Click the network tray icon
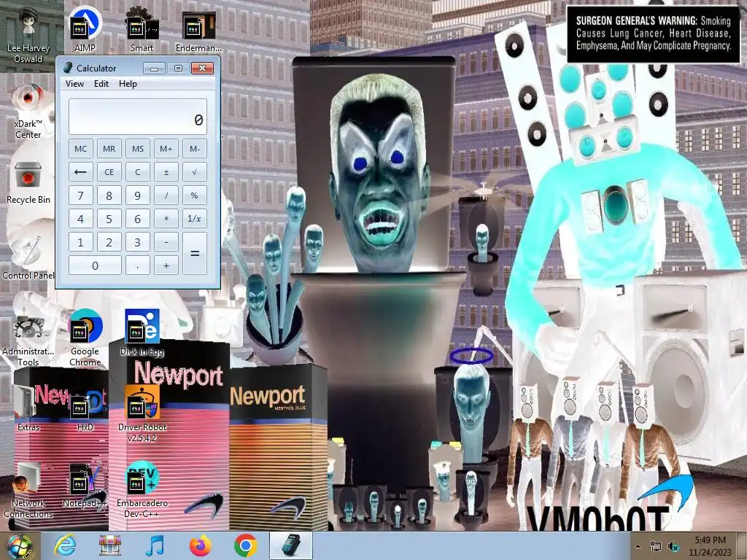This screenshot has height=560, width=747. tap(656, 547)
